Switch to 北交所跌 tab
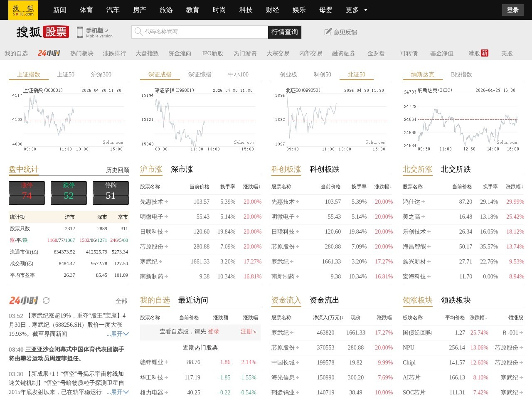 [x=456, y=169]
